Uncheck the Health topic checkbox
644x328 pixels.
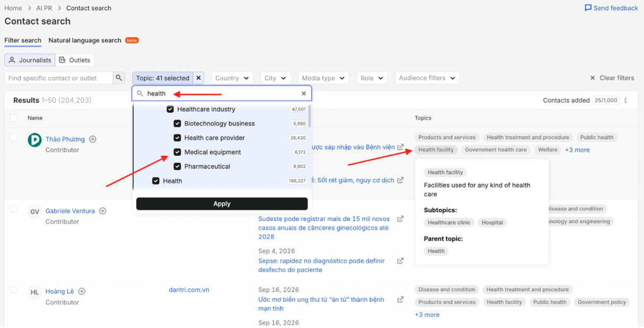tap(156, 181)
